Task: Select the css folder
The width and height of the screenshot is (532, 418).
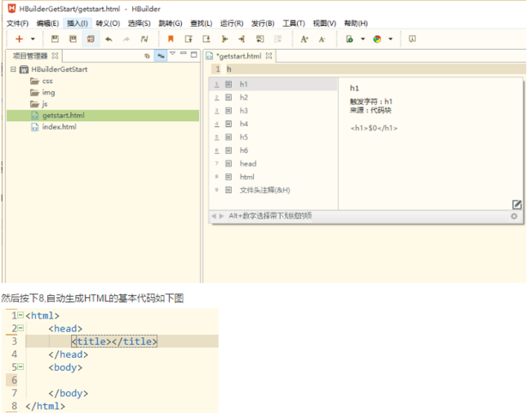Action: click(x=47, y=81)
